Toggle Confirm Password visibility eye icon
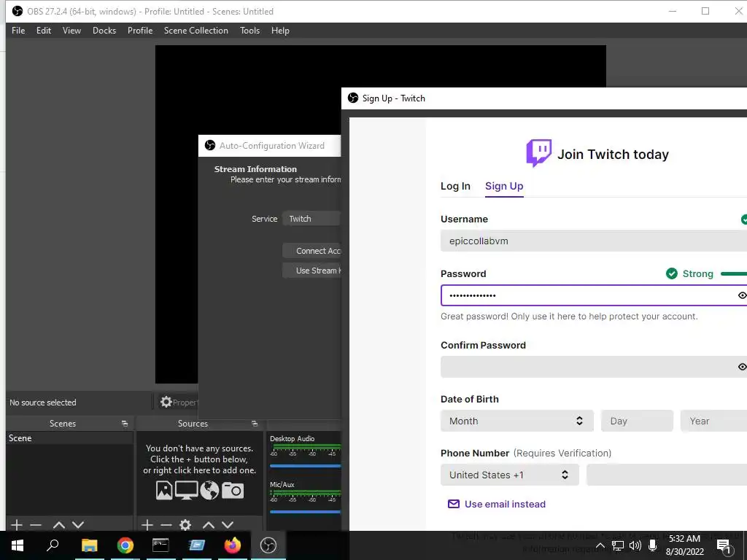Screen dimensions: 747x560 [x=742, y=367]
